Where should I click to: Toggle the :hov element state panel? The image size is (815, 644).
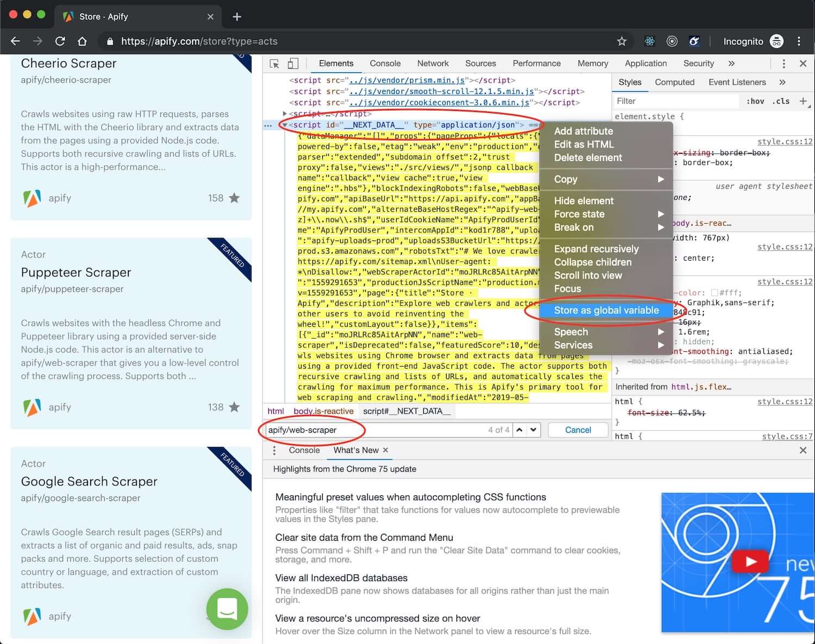pos(755,101)
